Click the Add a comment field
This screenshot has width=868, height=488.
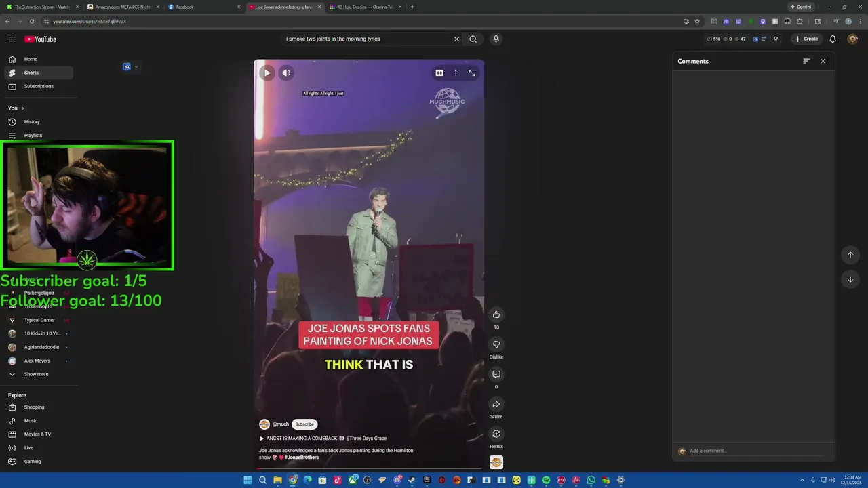[x=757, y=451]
